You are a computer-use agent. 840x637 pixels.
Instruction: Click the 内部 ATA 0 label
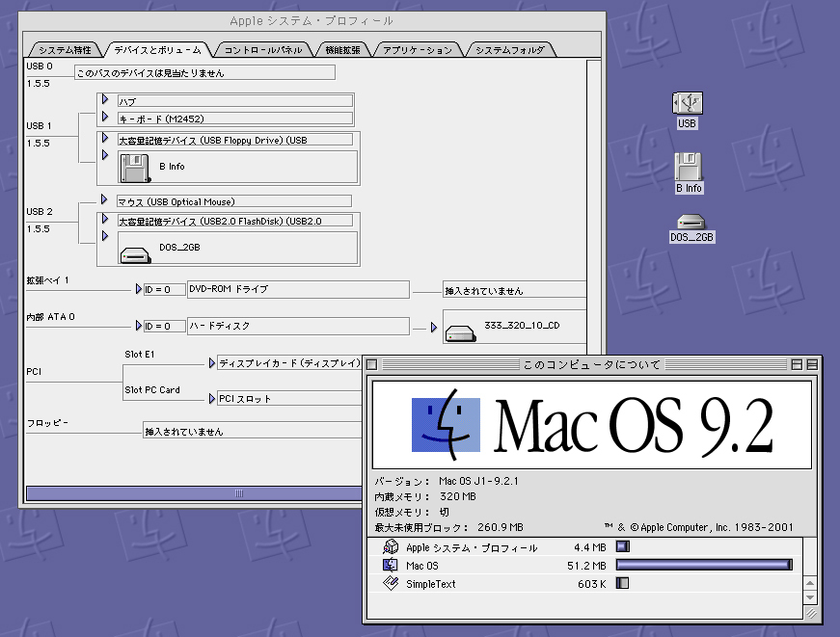coord(50,317)
